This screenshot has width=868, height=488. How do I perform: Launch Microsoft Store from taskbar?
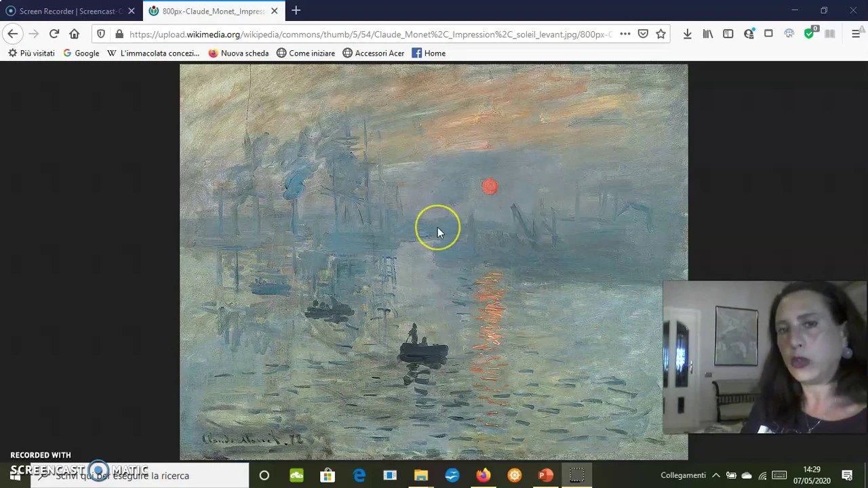328,475
